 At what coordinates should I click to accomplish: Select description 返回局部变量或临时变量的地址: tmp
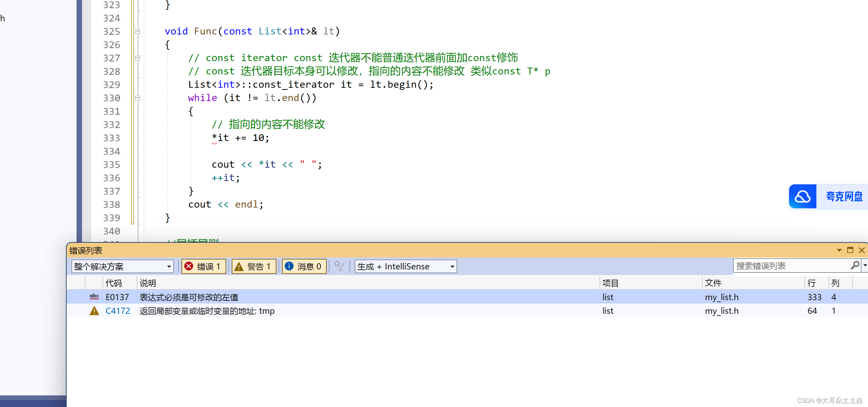[207, 311]
